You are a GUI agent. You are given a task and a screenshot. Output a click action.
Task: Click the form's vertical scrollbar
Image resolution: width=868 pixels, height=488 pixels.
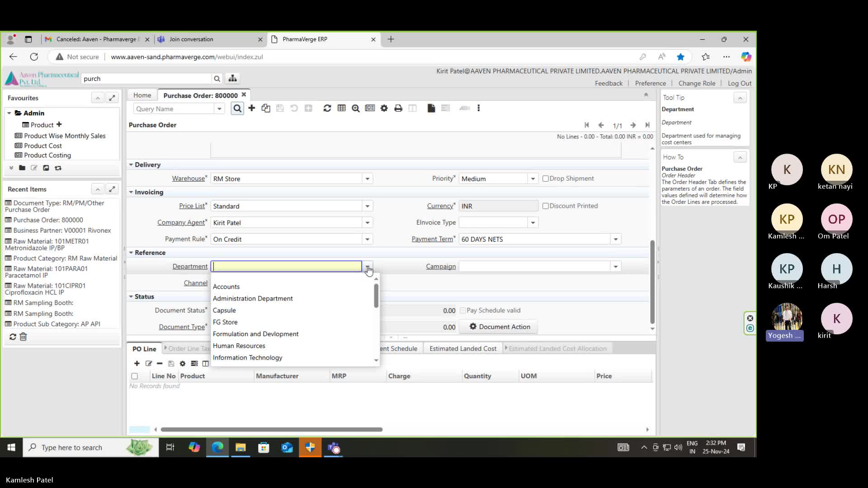point(652,282)
